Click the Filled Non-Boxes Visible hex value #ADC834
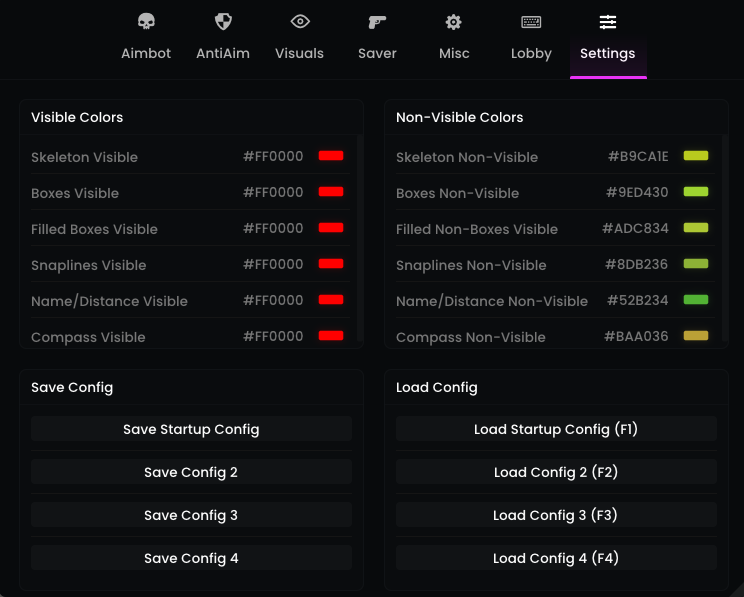744x597 pixels. [x=635, y=228]
